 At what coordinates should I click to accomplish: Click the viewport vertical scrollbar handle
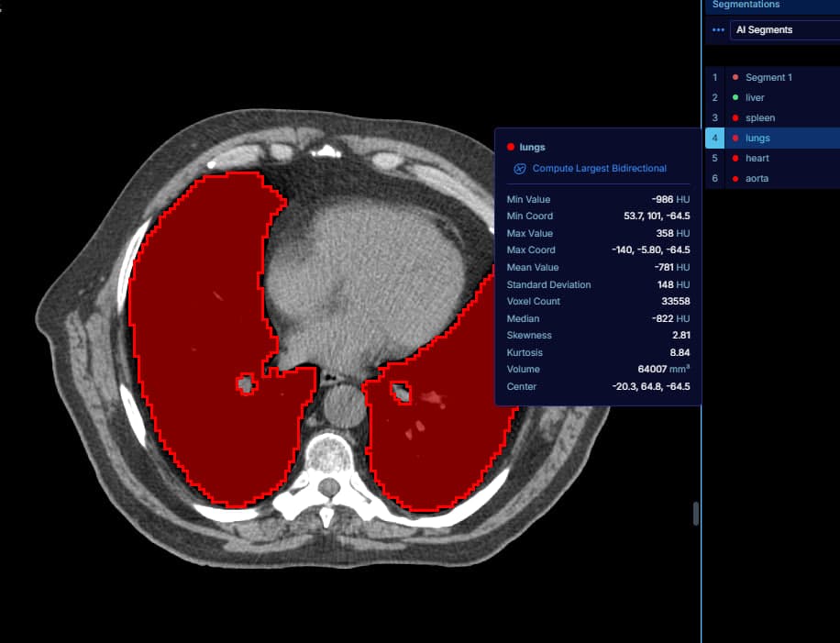click(x=696, y=514)
